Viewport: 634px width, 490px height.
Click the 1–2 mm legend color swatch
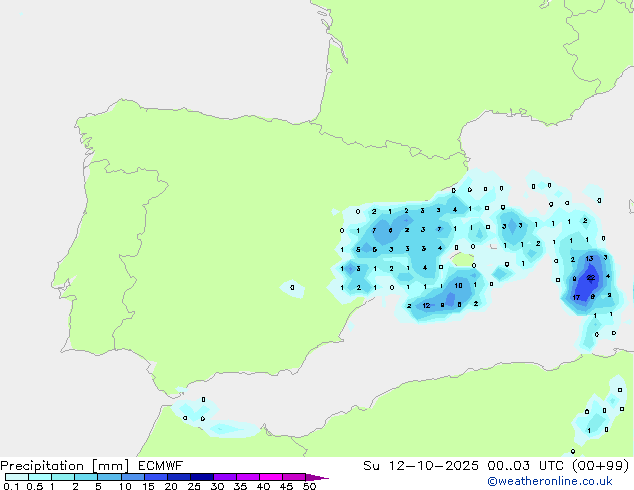click(x=63, y=477)
